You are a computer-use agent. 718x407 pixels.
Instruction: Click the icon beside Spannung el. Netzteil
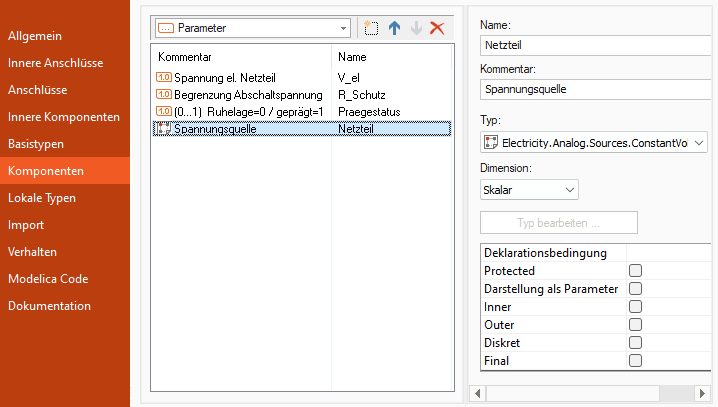coord(164,77)
